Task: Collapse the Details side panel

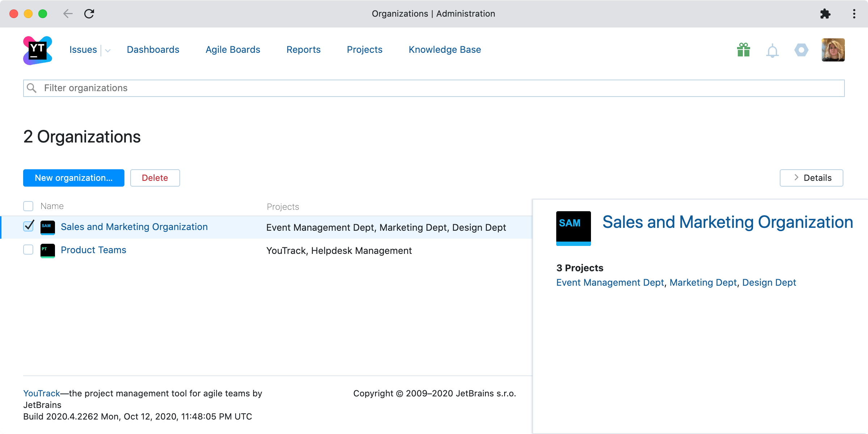Action: coord(811,178)
